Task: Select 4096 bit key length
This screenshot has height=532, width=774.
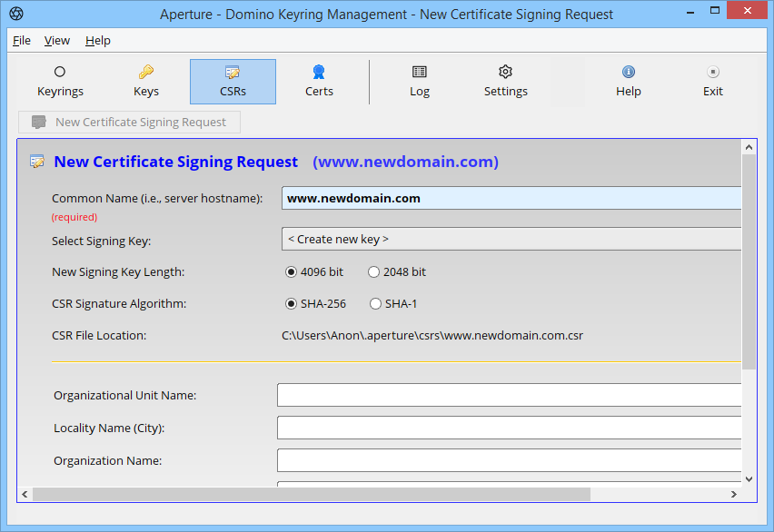Action: (x=292, y=272)
